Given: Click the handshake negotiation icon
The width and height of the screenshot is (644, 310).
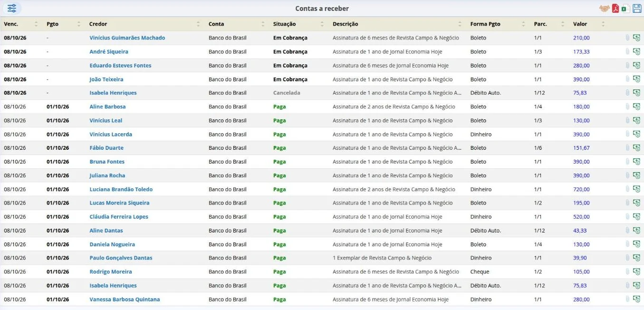Looking at the screenshot, I should [x=604, y=8].
